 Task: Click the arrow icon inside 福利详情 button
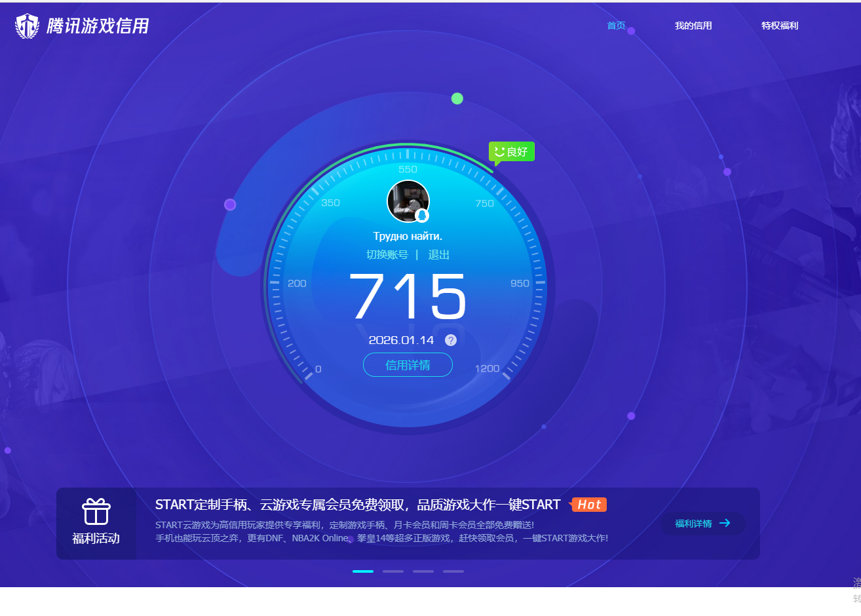pyautogui.click(x=724, y=523)
